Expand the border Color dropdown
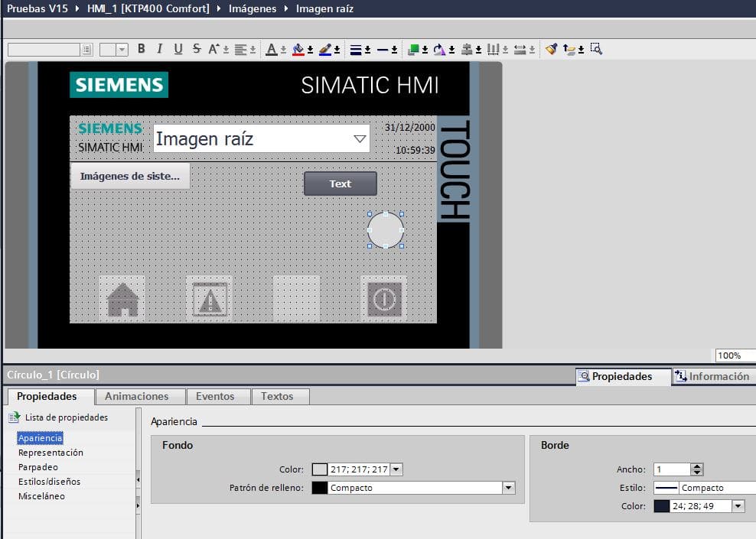 click(x=737, y=505)
